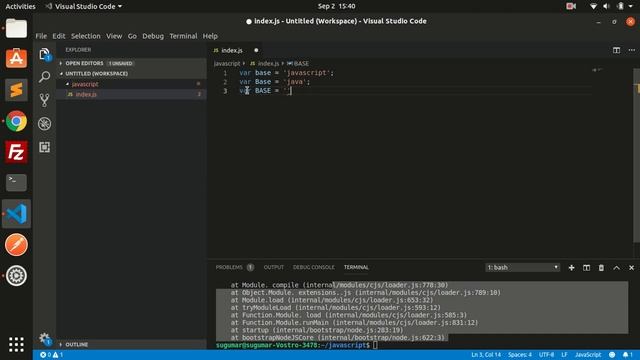Image resolution: width=640 pixels, height=360 pixels.
Task: Open the Manage gear in activity bar
Action: tap(44, 338)
